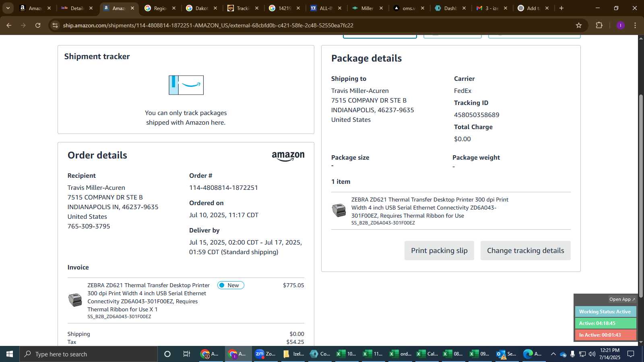The height and width of the screenshot is (362, 644).
Task: Click Open App in the tracker widget
Action: click(622, 299)
